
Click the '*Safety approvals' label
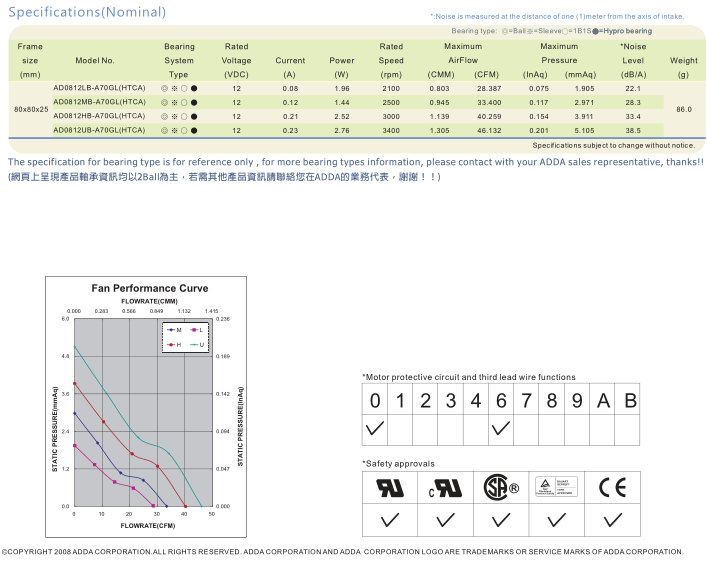pos(399,464)
